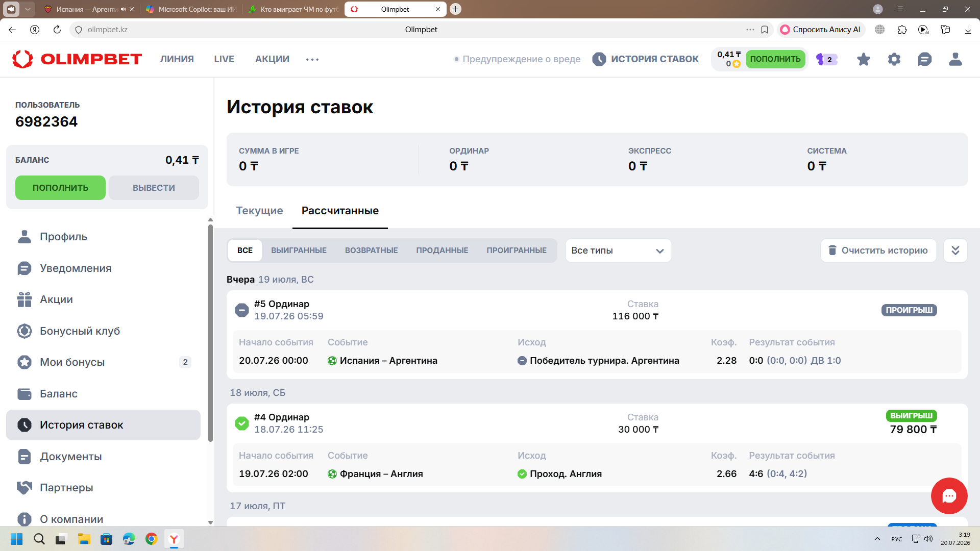
Task: Toggle the РУС keyboard language indicator
Action: [897, 539]
